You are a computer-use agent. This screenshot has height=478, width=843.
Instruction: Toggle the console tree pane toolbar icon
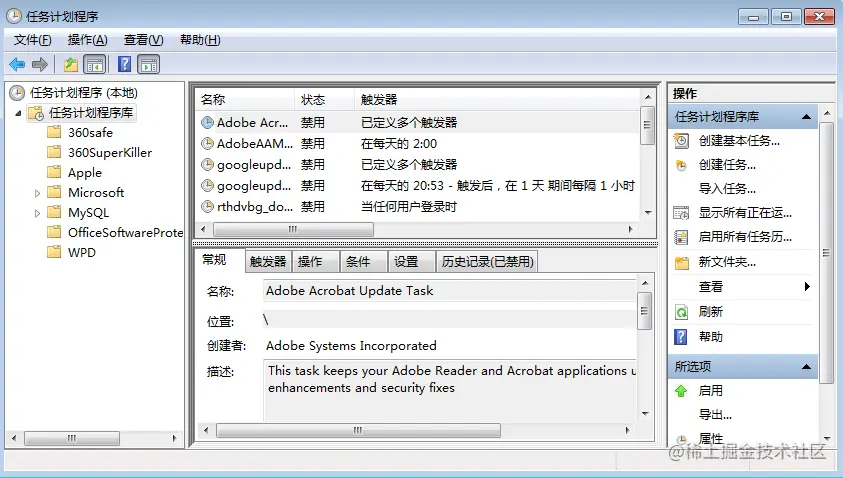[95, 65]
